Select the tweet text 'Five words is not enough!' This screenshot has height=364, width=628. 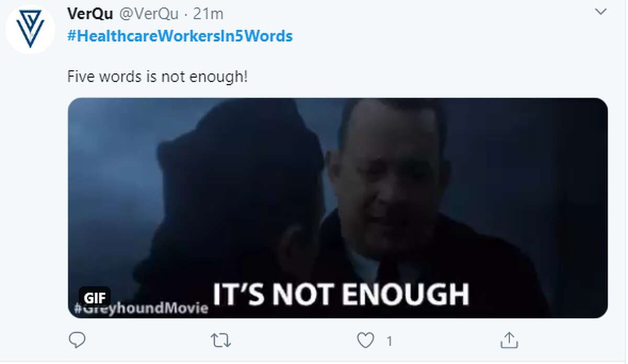point(158,77)
